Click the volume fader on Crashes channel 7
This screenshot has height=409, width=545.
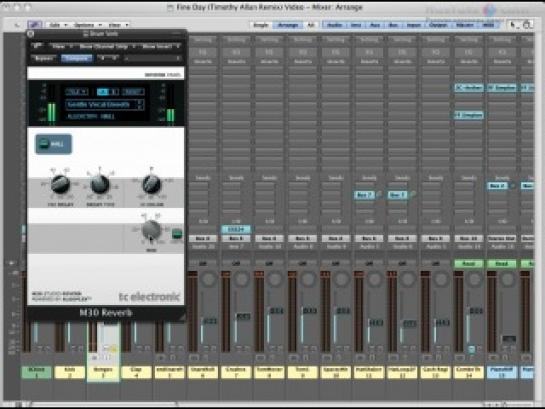(243, 317)
